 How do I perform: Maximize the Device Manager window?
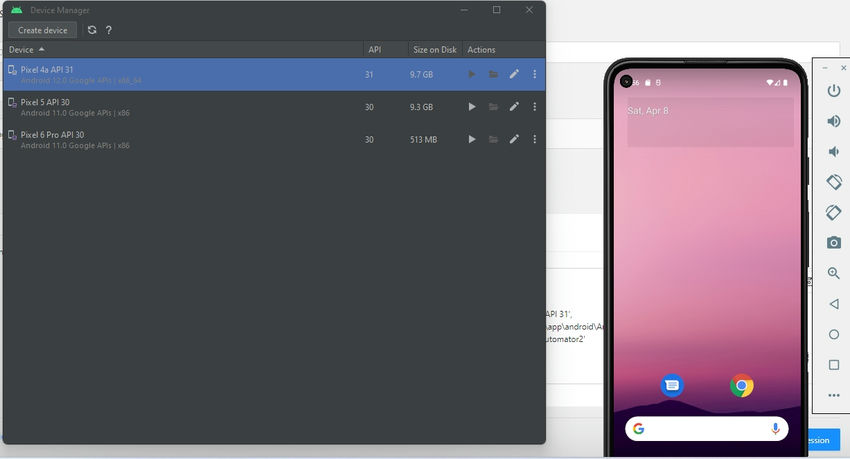(497, 10)
